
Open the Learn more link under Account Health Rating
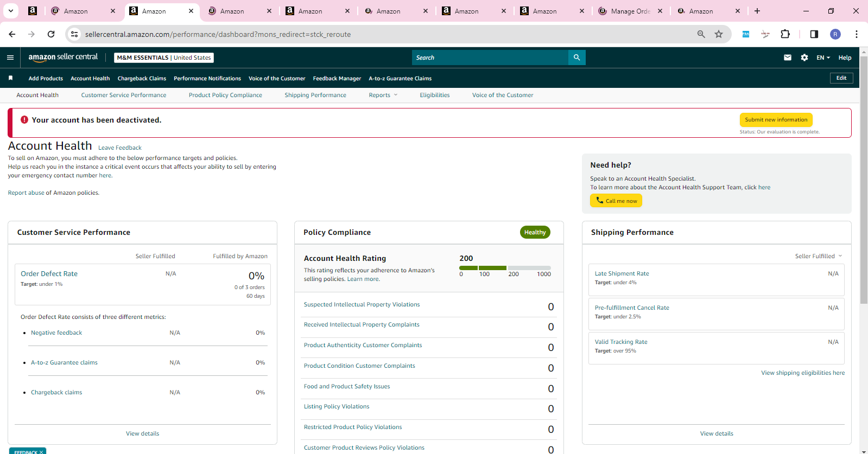click(363, 279)
